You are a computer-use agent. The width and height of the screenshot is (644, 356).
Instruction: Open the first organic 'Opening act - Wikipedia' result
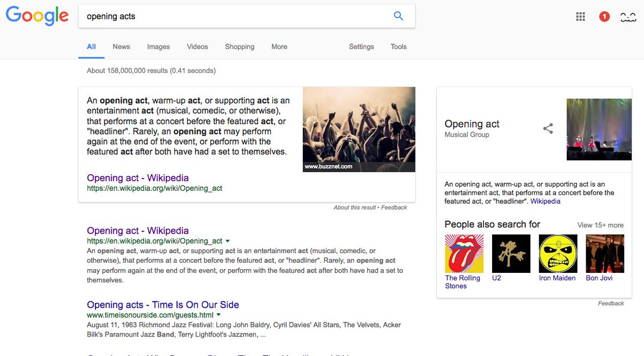click(x=138, y=231)
